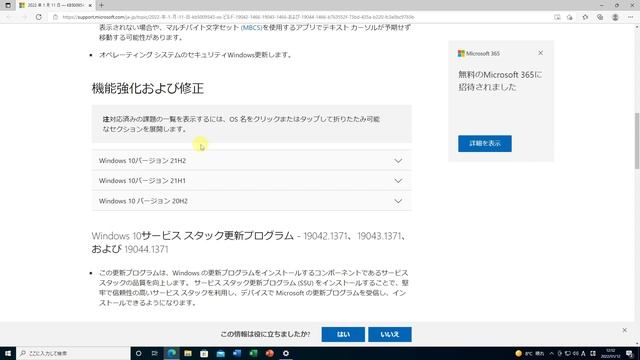Toggle the IME input mode A indicator
Screen dimensions: 640x360
[583, 353]
